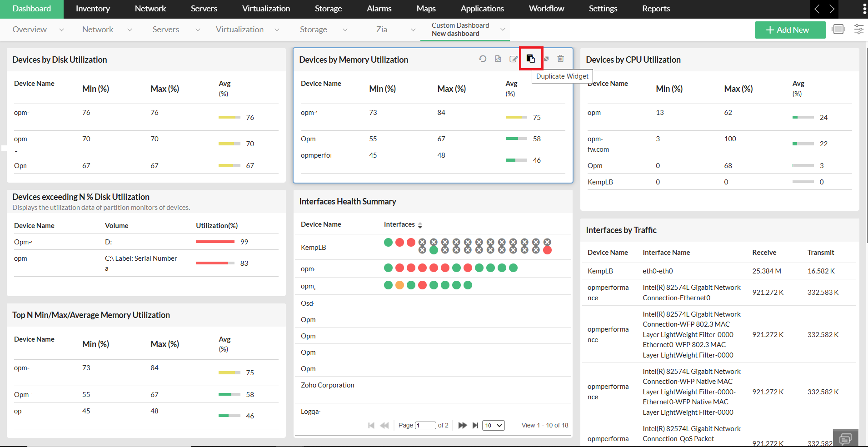Expand the Zia tab dropdown arrow

click(413, 30)
